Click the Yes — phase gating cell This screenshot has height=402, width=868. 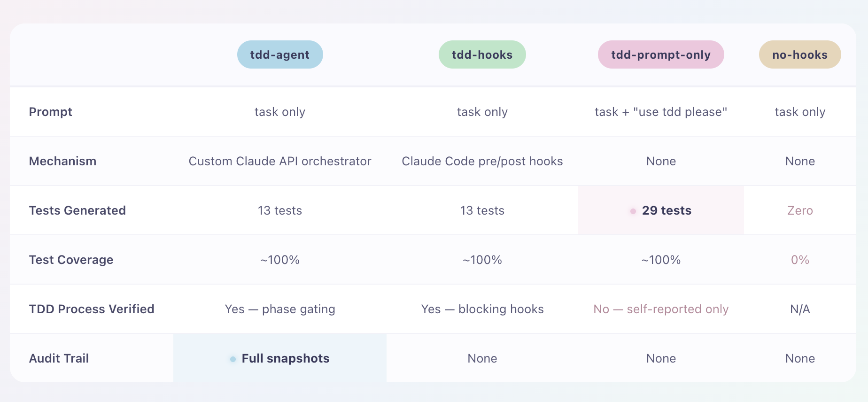click(x=280, y=309)
